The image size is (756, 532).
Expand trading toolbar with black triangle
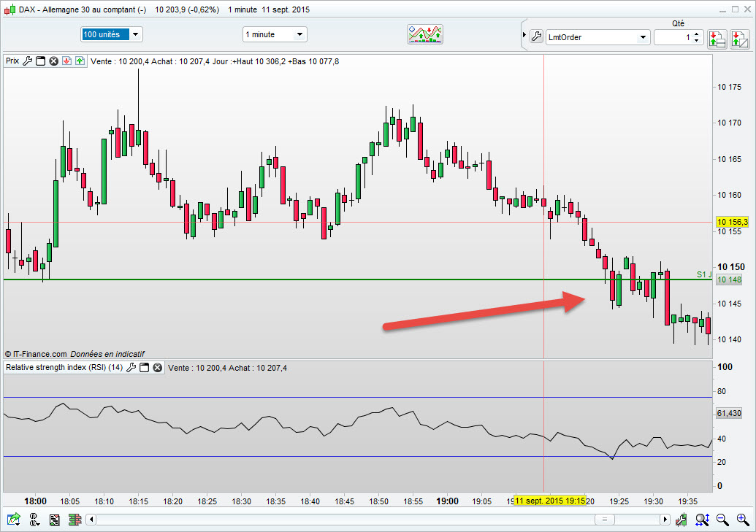pyautogui.click(x=524, y=35)
